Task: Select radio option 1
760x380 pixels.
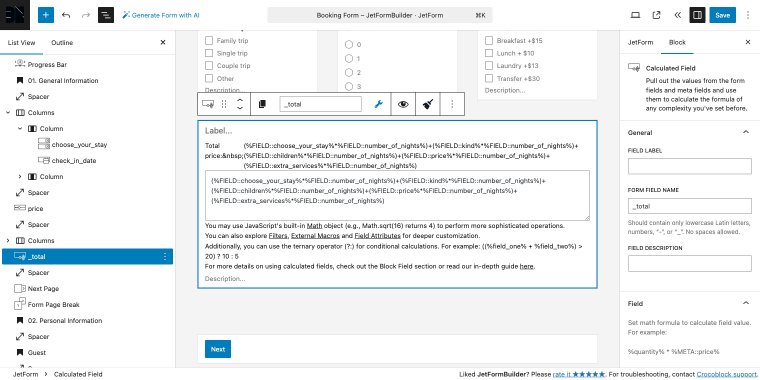Action: [349, 59]
